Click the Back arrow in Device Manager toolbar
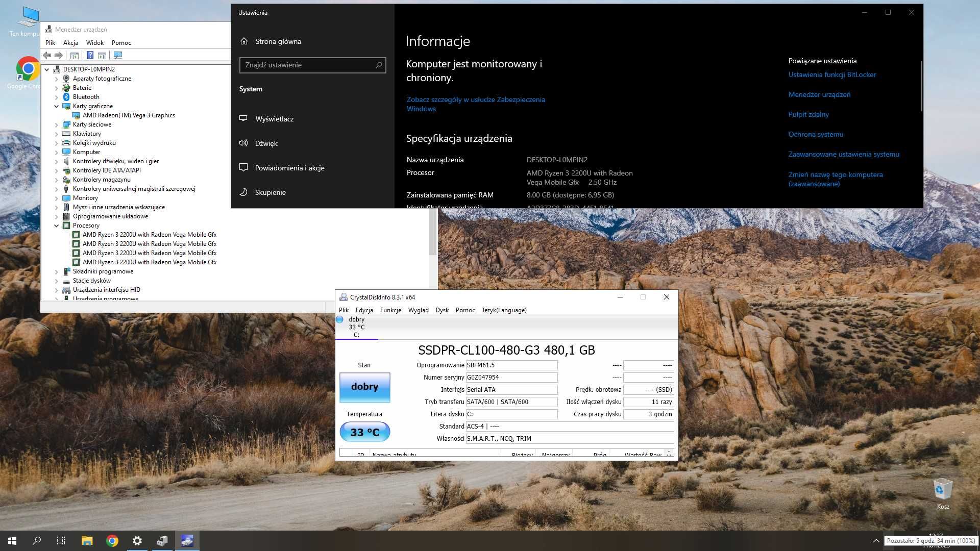The width and height of the screenshot is (980, 551). [x=47, y=55]
